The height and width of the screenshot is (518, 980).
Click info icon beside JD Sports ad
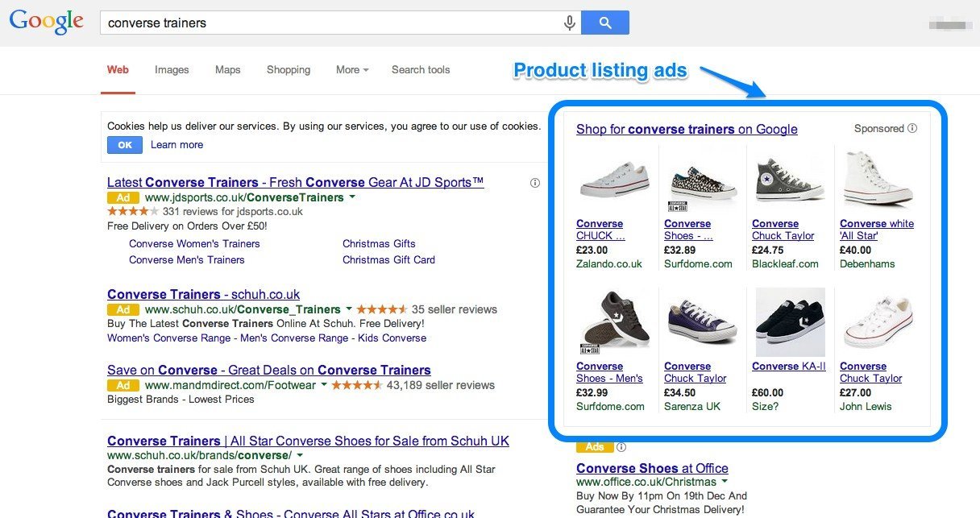click(535, 183)
